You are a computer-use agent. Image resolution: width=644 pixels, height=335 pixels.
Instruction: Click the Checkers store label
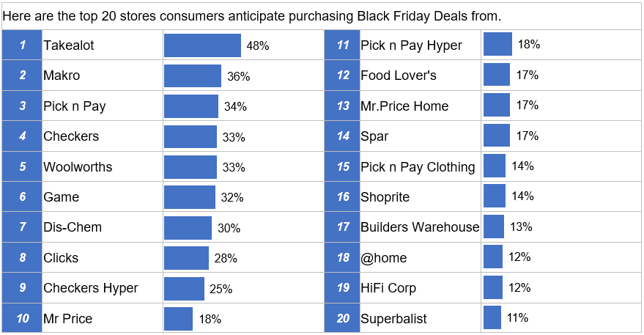click(x=71, y=136)
